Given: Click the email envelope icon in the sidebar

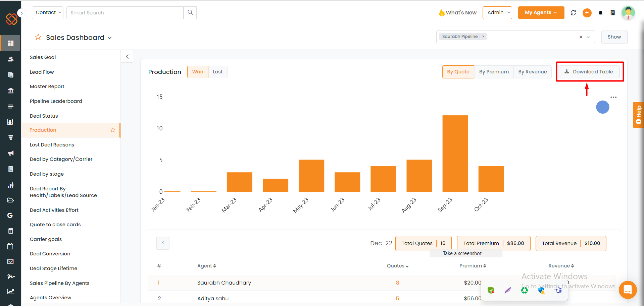Looking at the screenshot, I should (10, 262).
